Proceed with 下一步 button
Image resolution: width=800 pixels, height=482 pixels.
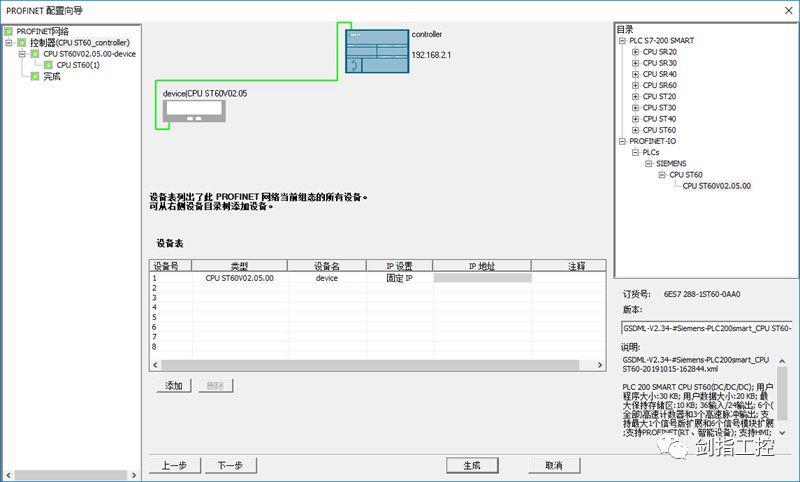click(230, 465)
